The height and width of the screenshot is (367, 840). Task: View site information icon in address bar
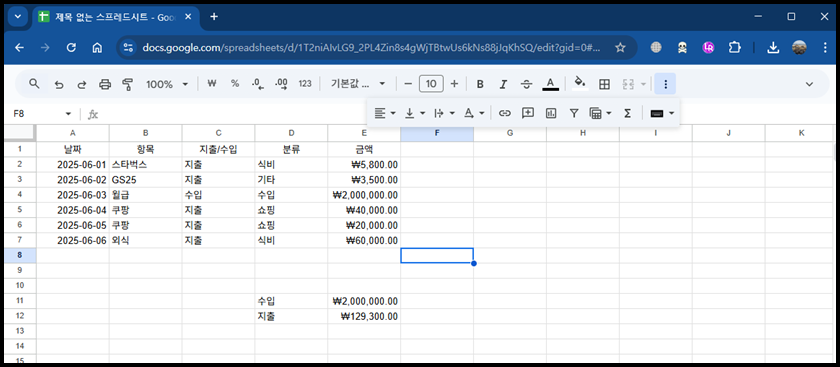129,48
